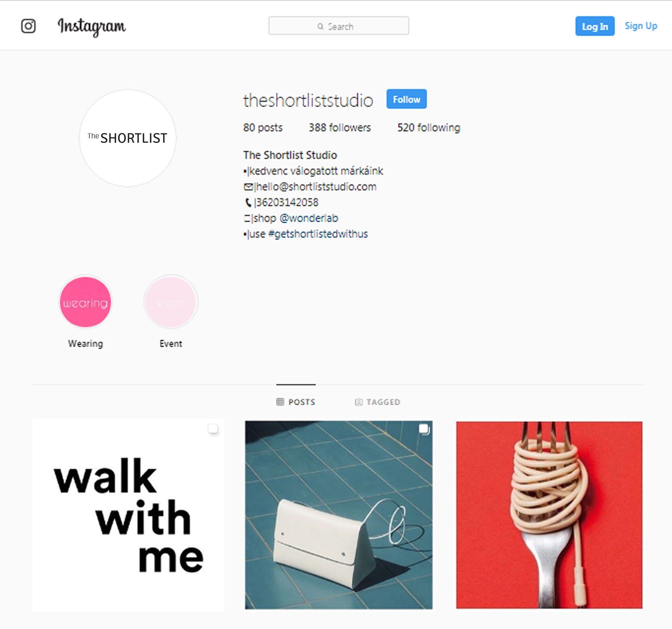Open the @wonderlab profile link
672x629 pixels.
tap(309, 218)
